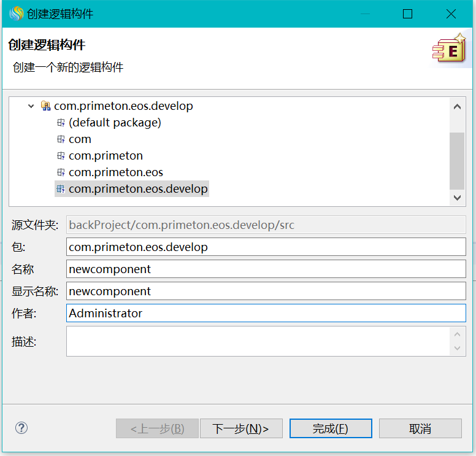This screenshot has height=456, width=476.
Task: Click the com.primeton.eos.develop source folder icon
Action: click(x=45, y=106)
